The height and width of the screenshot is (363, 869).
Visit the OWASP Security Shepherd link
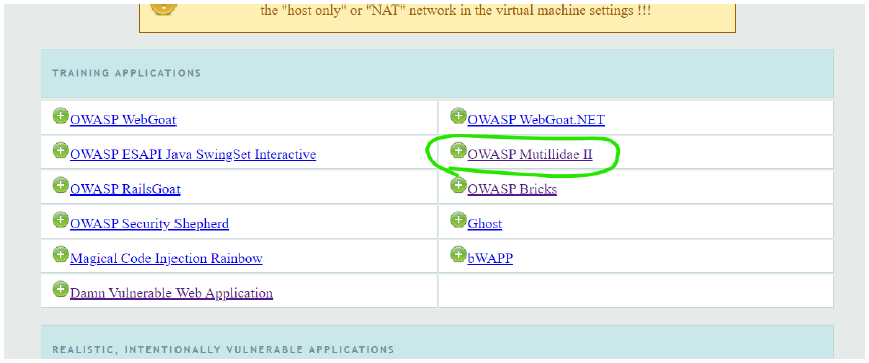[x=149, y=224]
